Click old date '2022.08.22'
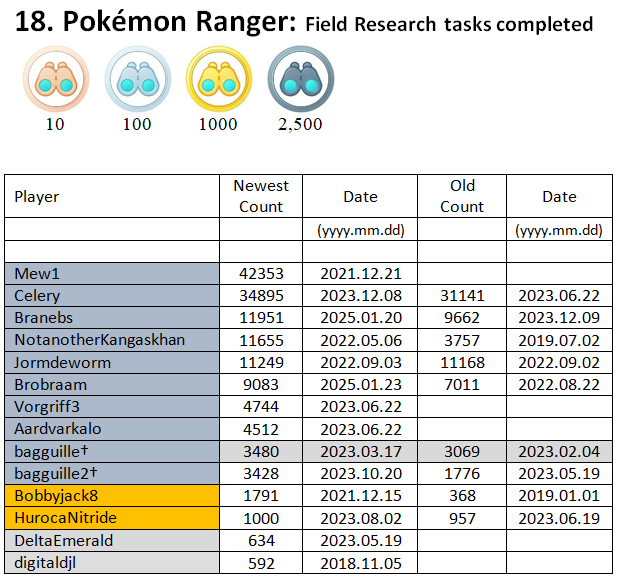This screenshot has width=617, height=577. point(559,385)
